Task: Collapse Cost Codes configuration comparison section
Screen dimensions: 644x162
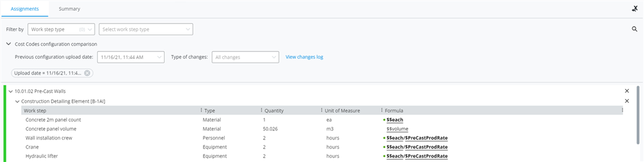Action: [x=9, y=44]
